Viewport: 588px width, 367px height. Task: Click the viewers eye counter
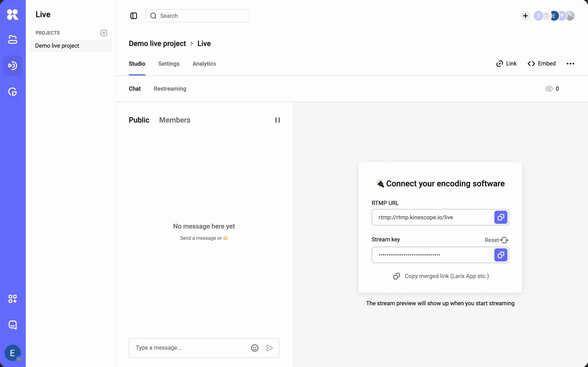coord(552,89)
